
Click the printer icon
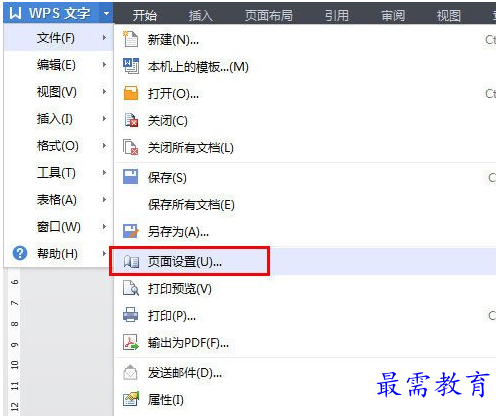130,315
